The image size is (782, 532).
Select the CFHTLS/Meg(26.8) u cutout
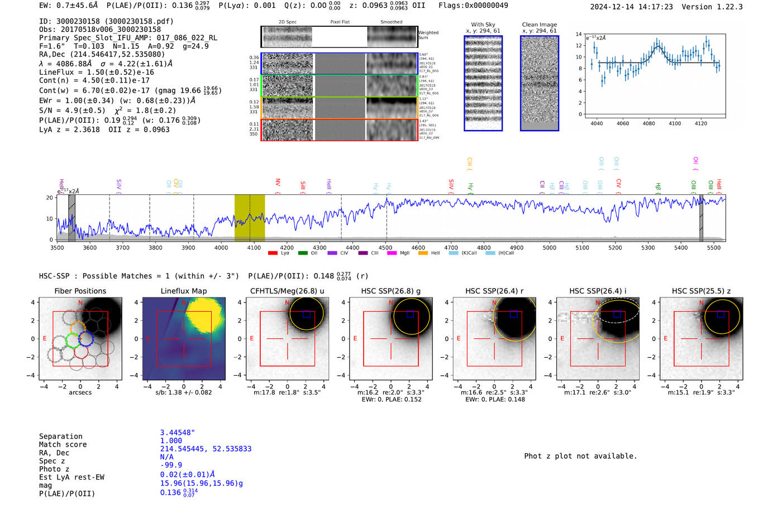click(x=287, y=338)
